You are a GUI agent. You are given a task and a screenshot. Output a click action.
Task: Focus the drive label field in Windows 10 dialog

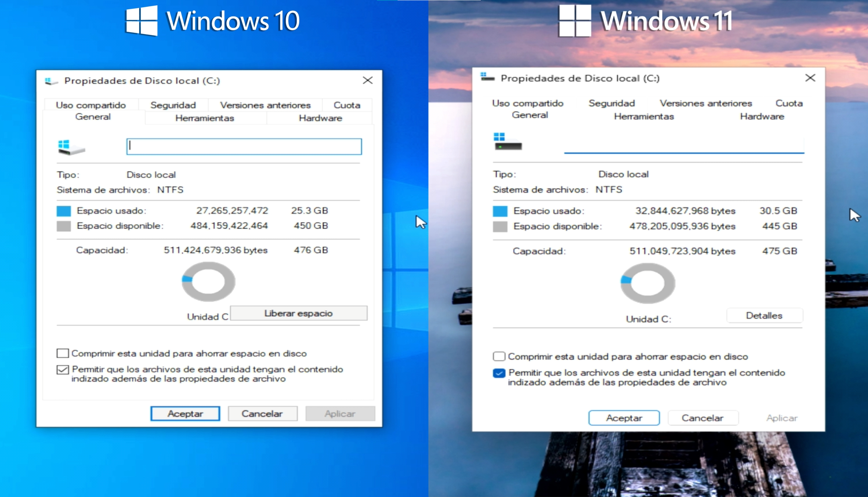(244, 147)
